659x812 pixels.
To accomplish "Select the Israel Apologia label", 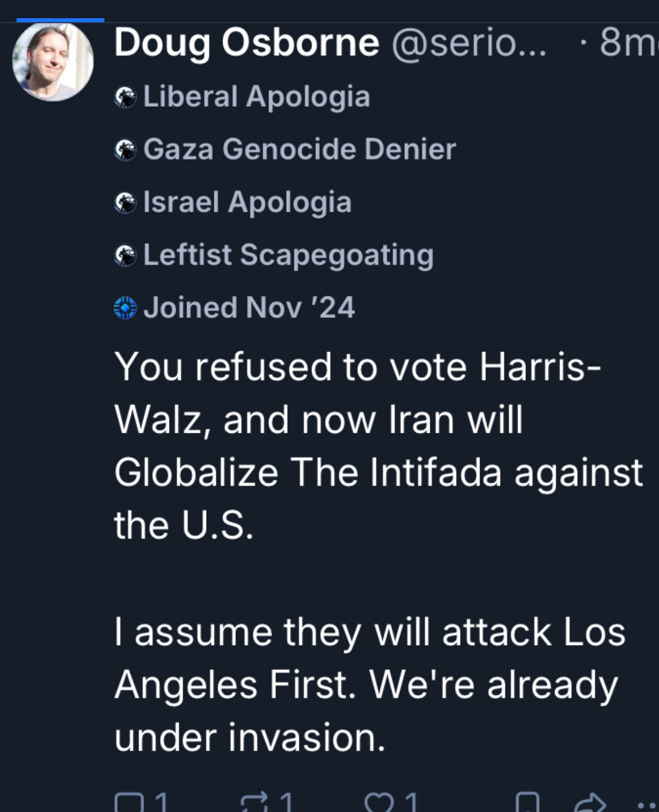I will (x=247, y=202).
